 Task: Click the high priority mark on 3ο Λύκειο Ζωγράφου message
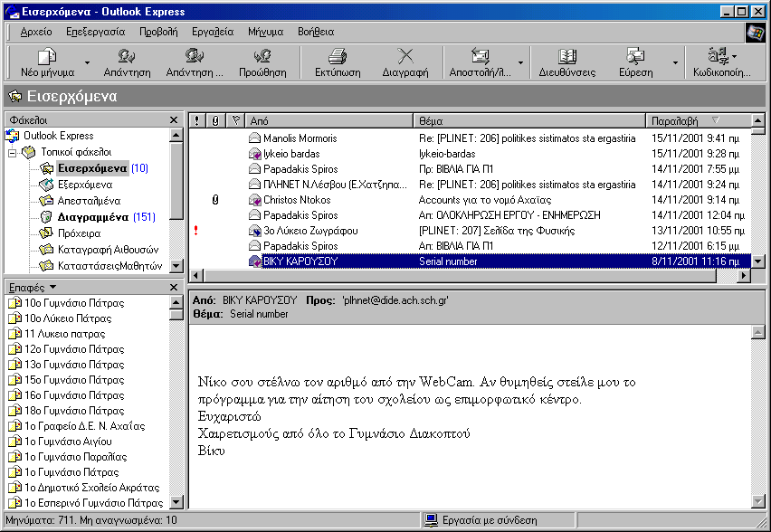coord(196,231)
